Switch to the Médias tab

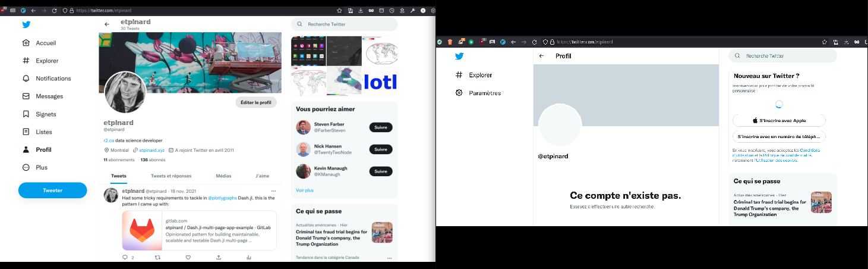223,176
